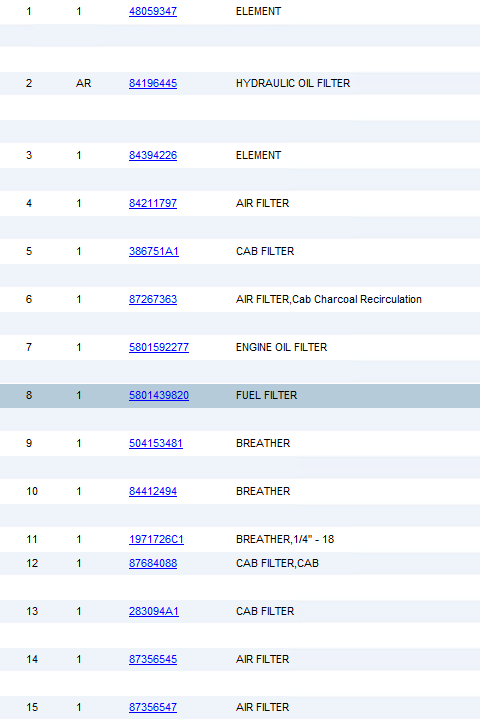Select the highlighted FUEL FILTER row

pyautogui.click(x=240, y=395)
